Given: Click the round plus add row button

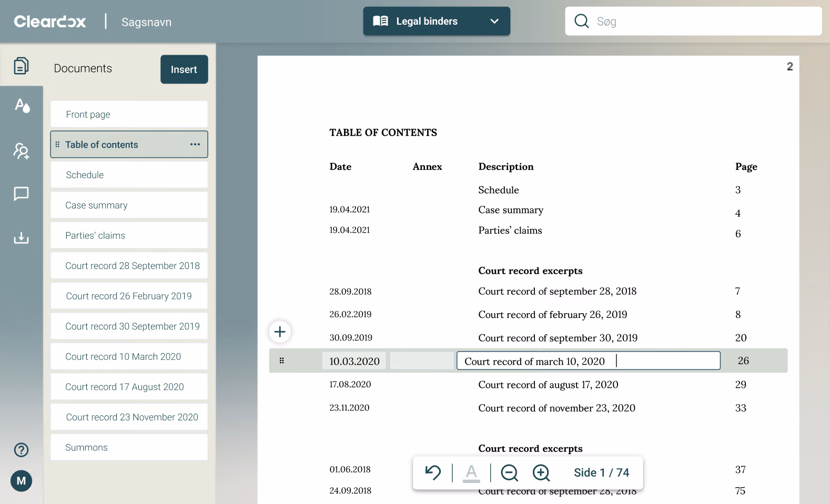Looking at the screenshot, I should tap(280, 332).
